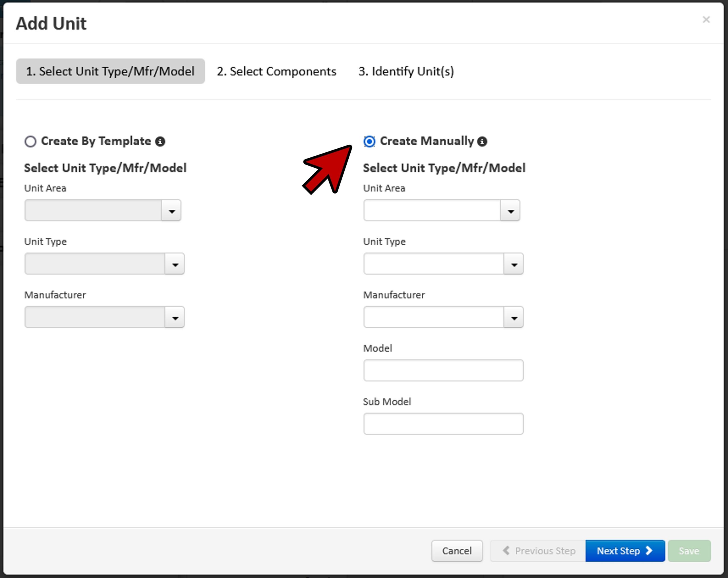Select the 1. Select Unit Type/Mfr/Model tab
This screenshot has width=728, height=578.
[110, 71]
